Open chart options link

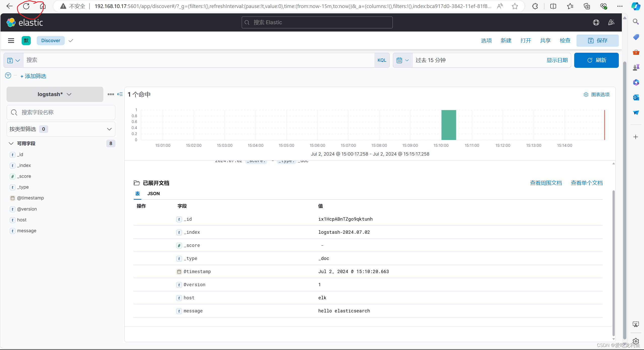596,95
